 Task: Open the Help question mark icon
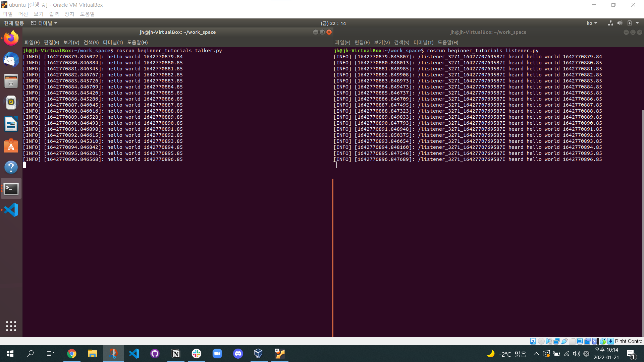[x=11, y=167]
